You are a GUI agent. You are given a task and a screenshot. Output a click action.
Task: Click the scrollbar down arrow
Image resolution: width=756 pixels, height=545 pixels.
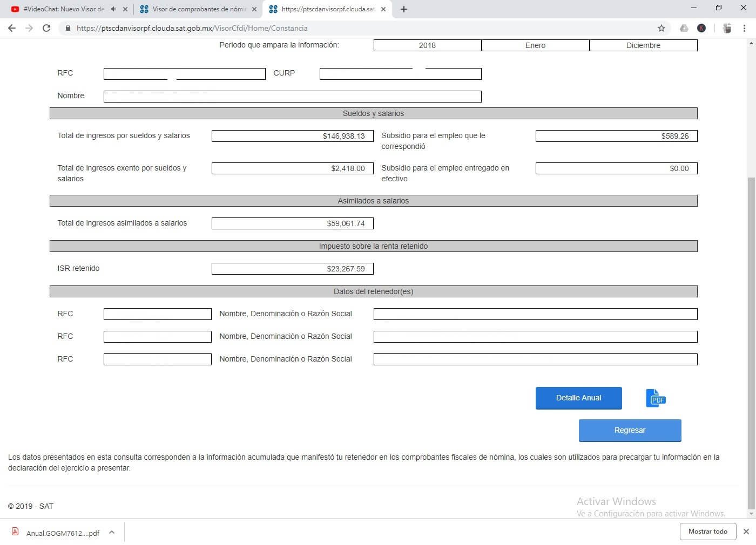tap(751, 514)
